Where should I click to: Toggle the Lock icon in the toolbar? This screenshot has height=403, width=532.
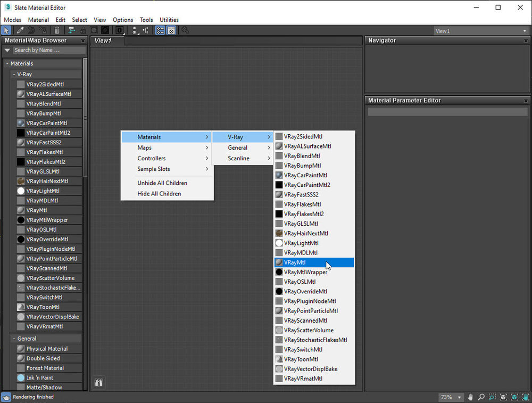(x=82, y=30)
